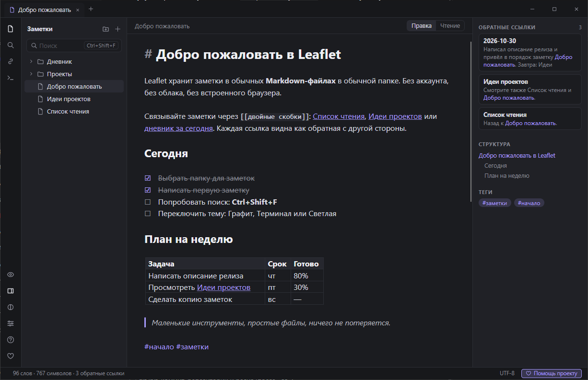The image size is (588, 380).
Task: Click the Дневник folder icon
Action: 41,62
